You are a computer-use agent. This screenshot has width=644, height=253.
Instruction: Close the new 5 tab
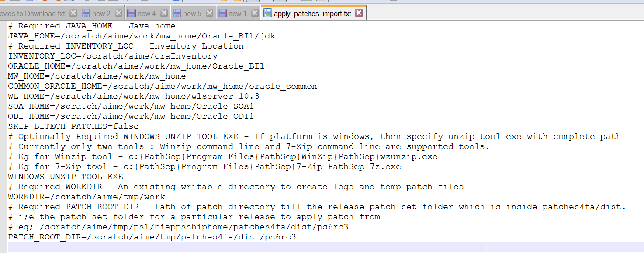[209, 13]
